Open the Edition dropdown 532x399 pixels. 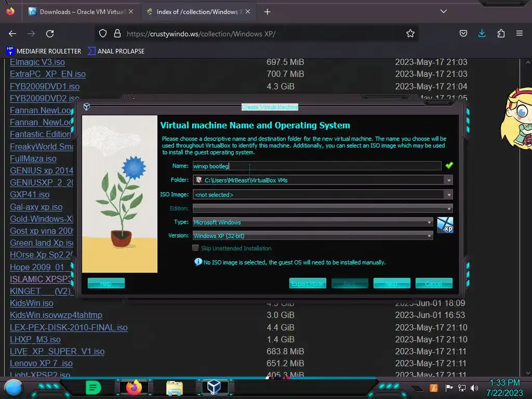point(323,208)
